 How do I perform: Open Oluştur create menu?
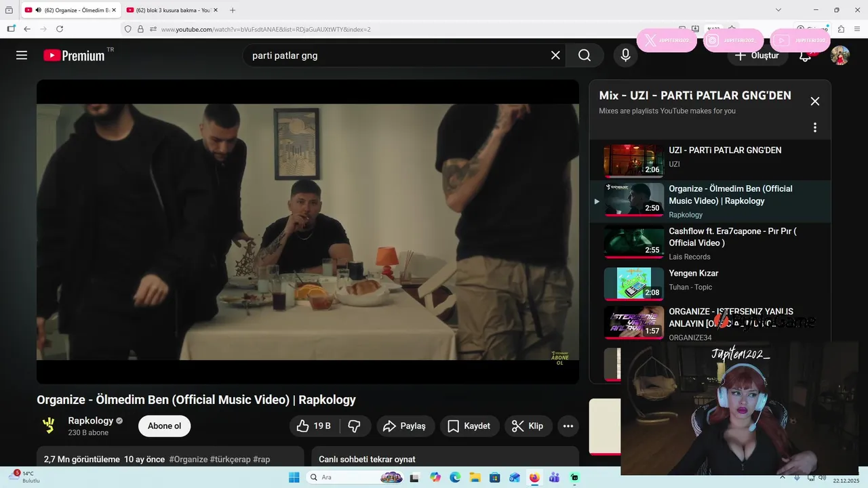[x=757, y=56]
